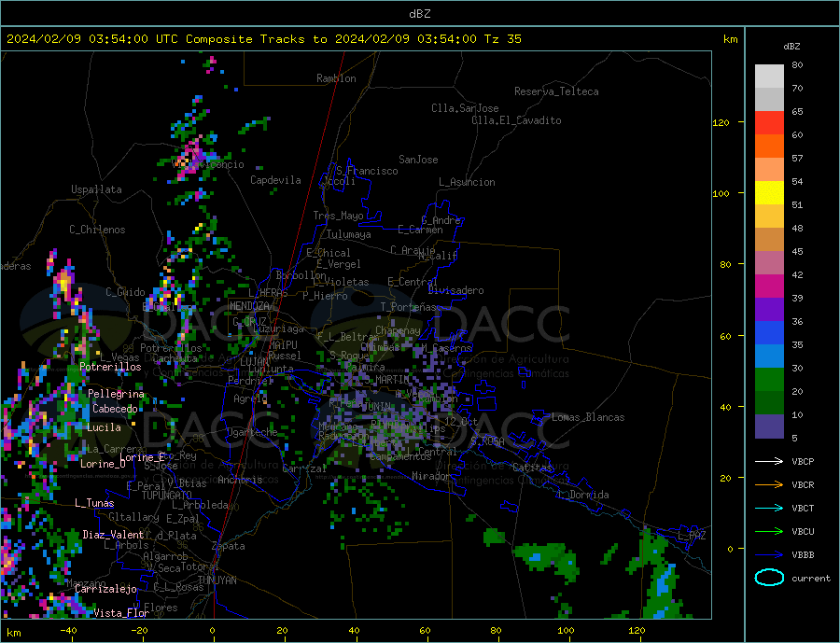The height and width of the screenshot is (643, 840).
Task: Click the 'current' legend label
Action: click(810, 579)
